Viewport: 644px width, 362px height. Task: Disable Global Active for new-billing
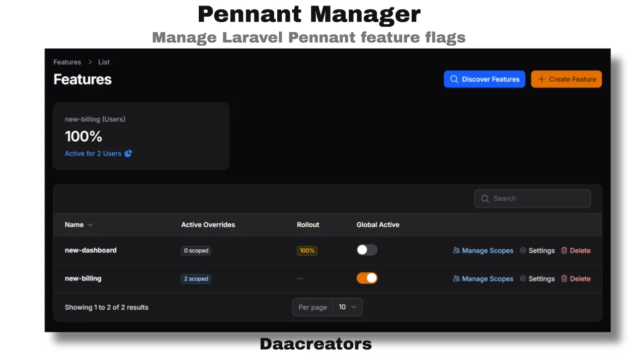pos(367,278)
